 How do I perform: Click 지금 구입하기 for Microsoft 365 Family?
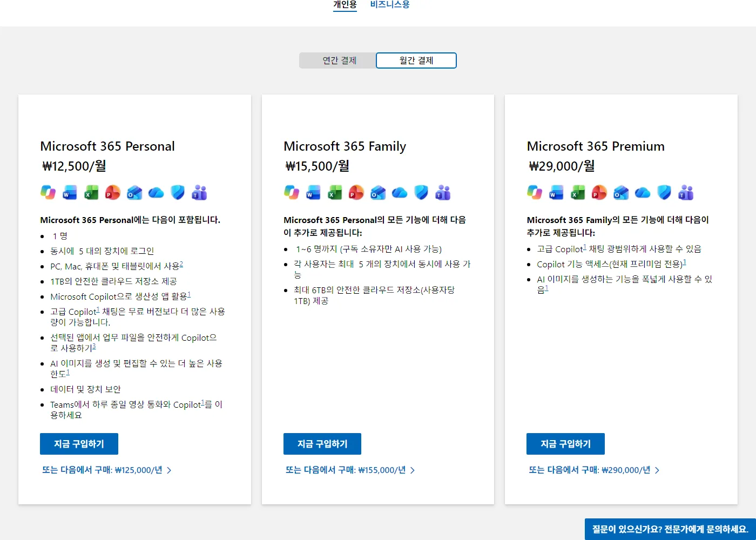click(x=322, y=444)
